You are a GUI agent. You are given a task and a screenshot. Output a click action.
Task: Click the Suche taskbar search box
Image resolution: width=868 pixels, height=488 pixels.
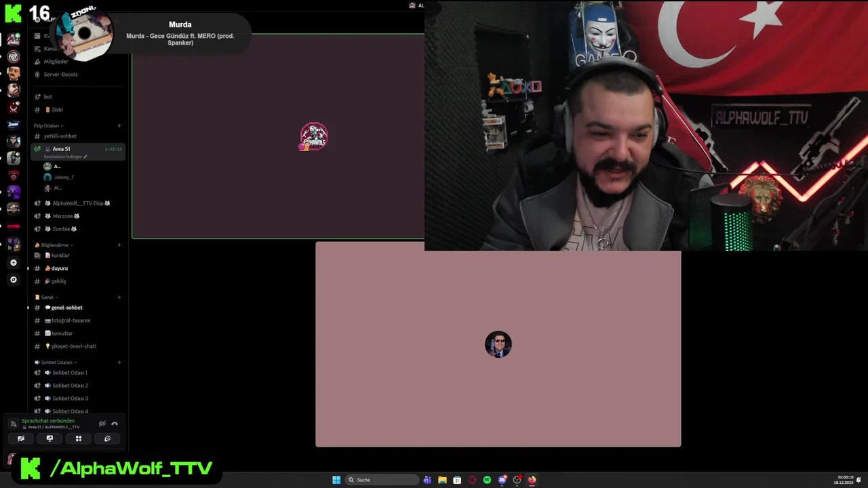coord(382,480)
